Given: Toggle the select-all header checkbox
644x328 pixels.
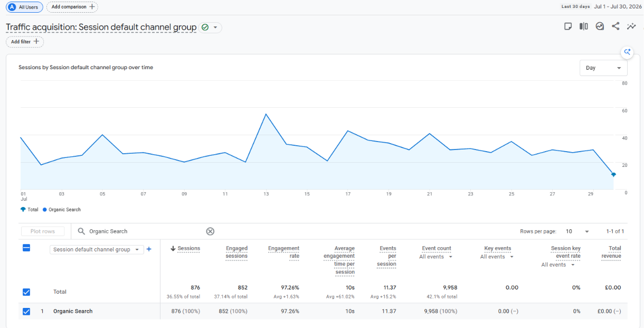Looking at the screenshot, I should pyautogui.click(x=26, y=248).
